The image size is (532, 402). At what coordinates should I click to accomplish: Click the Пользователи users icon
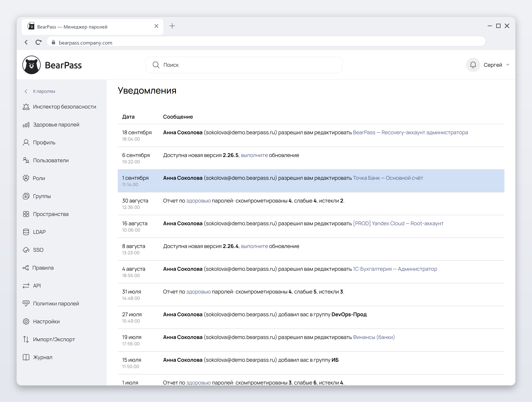tap(26, 160)
